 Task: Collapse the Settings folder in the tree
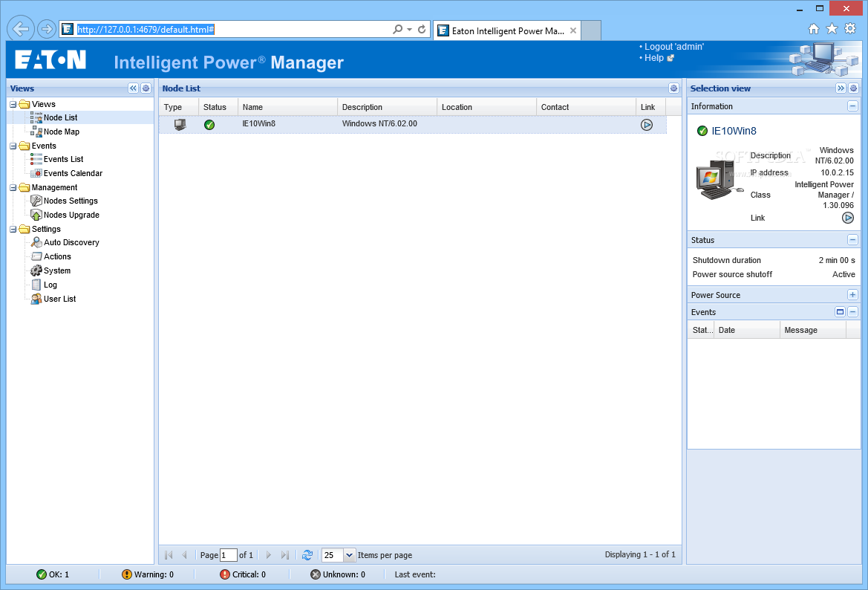tap(13, 230)
